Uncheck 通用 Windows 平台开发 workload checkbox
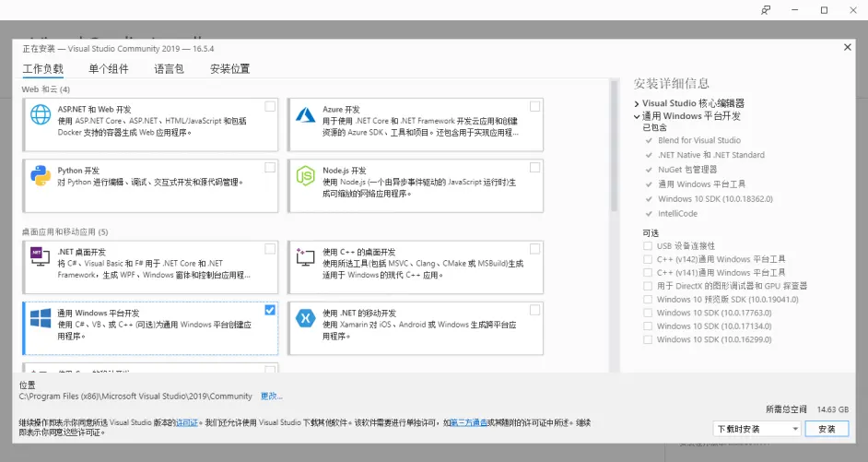Screen dimensions: 868x462 270,310
